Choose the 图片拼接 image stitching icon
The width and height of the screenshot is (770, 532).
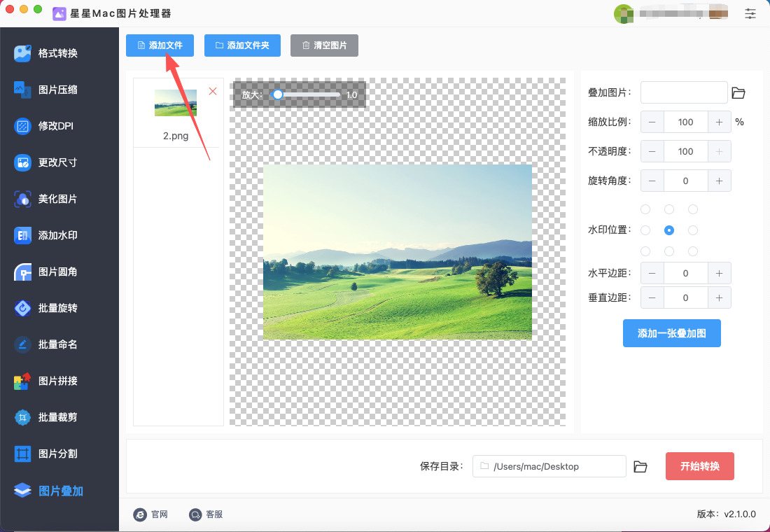(x=22, y=381)
